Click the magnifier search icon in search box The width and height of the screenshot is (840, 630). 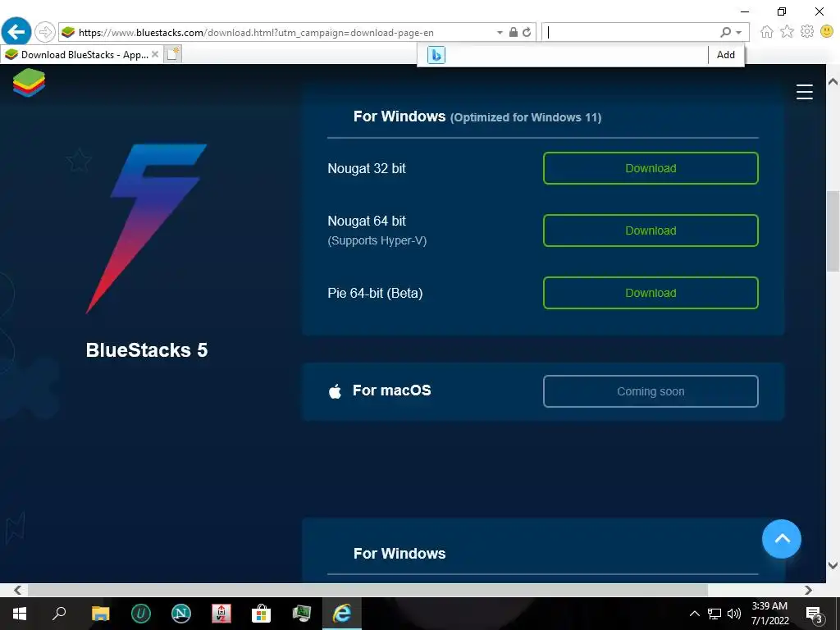coord(725,32)
